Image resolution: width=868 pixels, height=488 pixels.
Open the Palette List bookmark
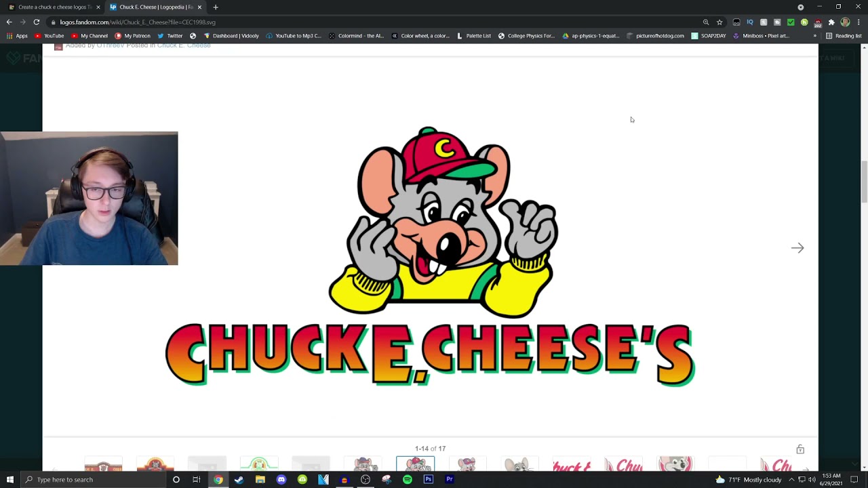473,36
